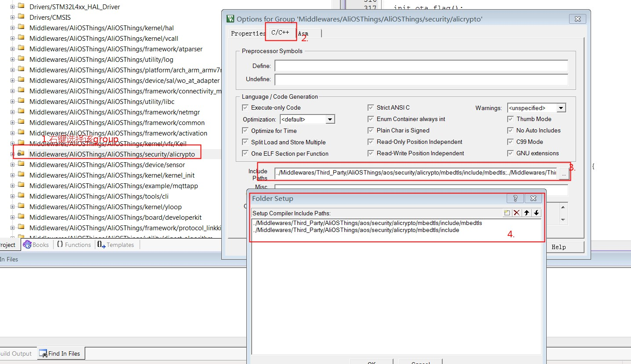
Task: Expand the framework/activation group node
Action: pos(12,133)
